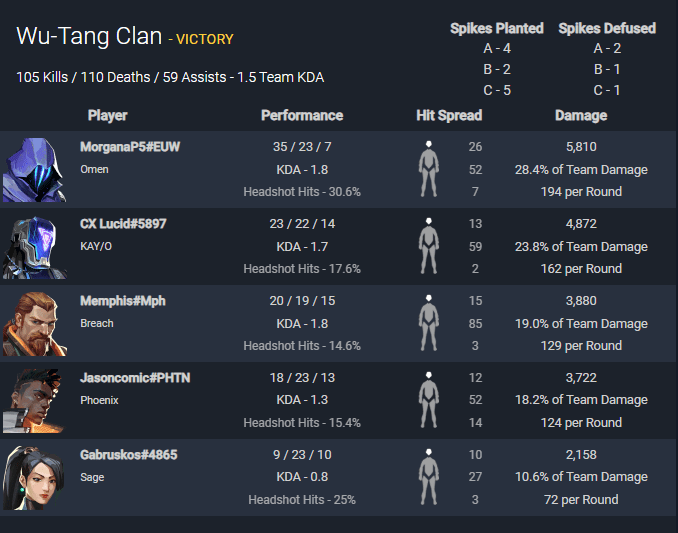Click CX Lucid's hit spread body figure
The width and height of the screenshot is (678, 533).
pos(429,246)
